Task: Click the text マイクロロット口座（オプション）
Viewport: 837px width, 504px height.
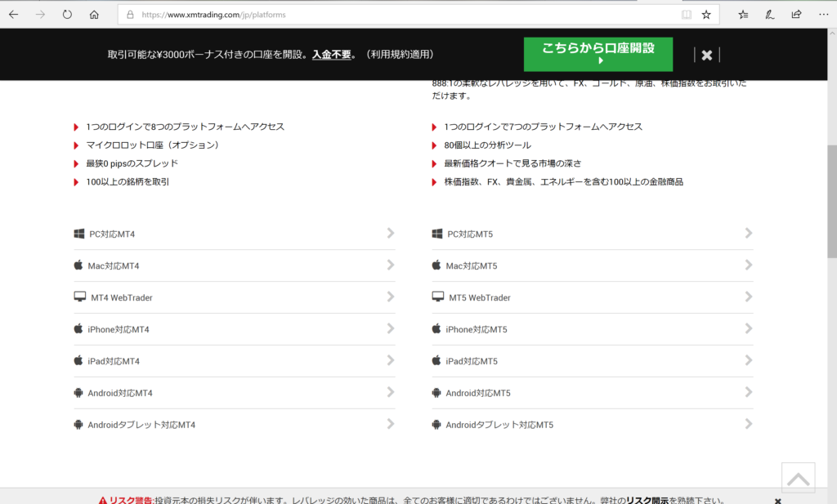Action: click(x=153, y=145)
